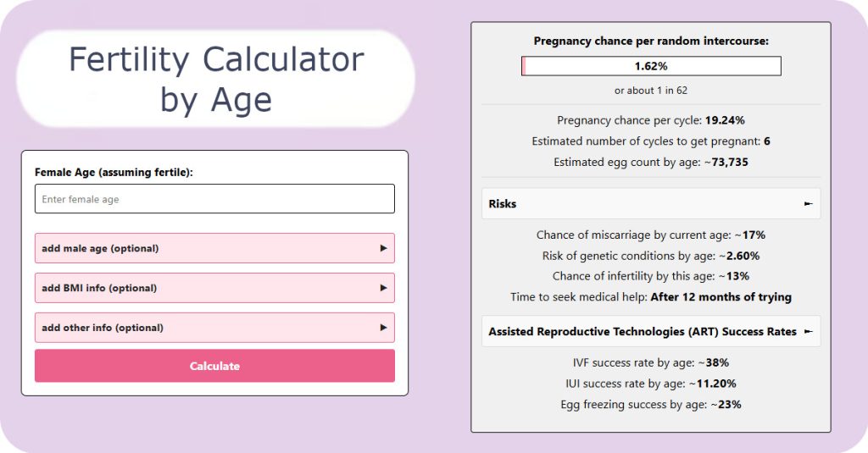Click the Egg freezing success result line
The height and width of the screenshot is (453, 868).
pyautogui.click(x=651, y=405)
